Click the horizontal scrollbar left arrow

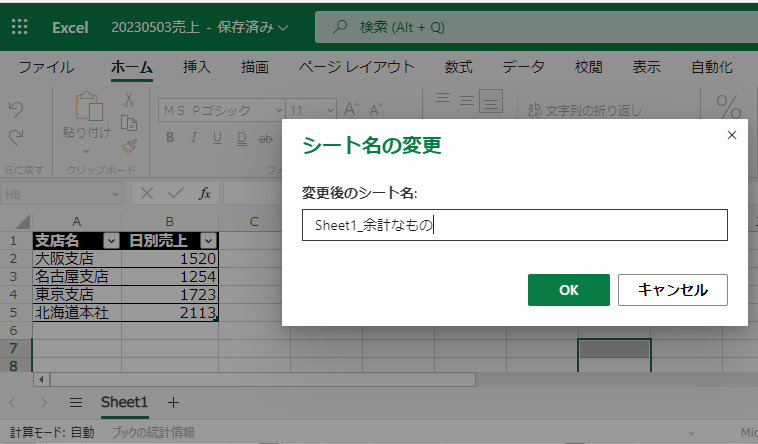[42, 379]
